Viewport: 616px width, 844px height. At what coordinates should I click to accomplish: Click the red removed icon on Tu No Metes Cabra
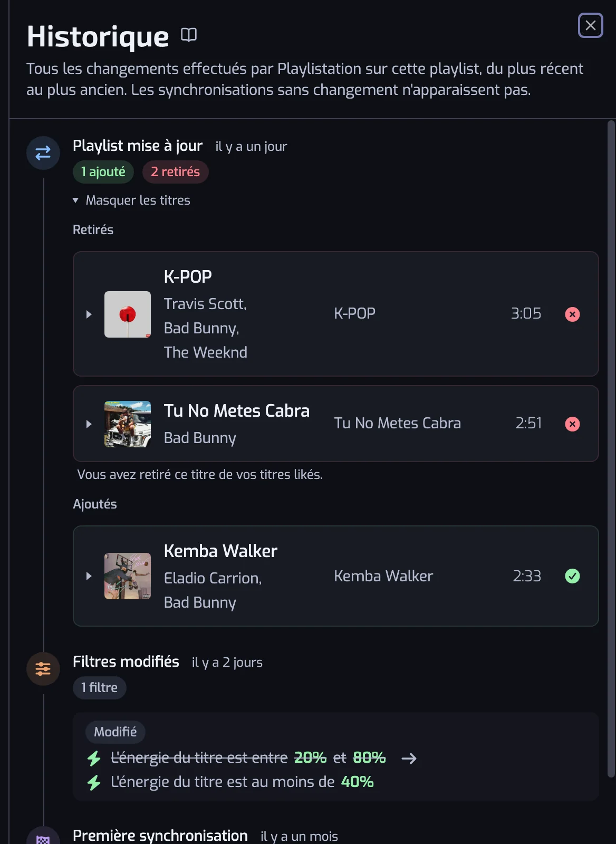click(572, 424)
